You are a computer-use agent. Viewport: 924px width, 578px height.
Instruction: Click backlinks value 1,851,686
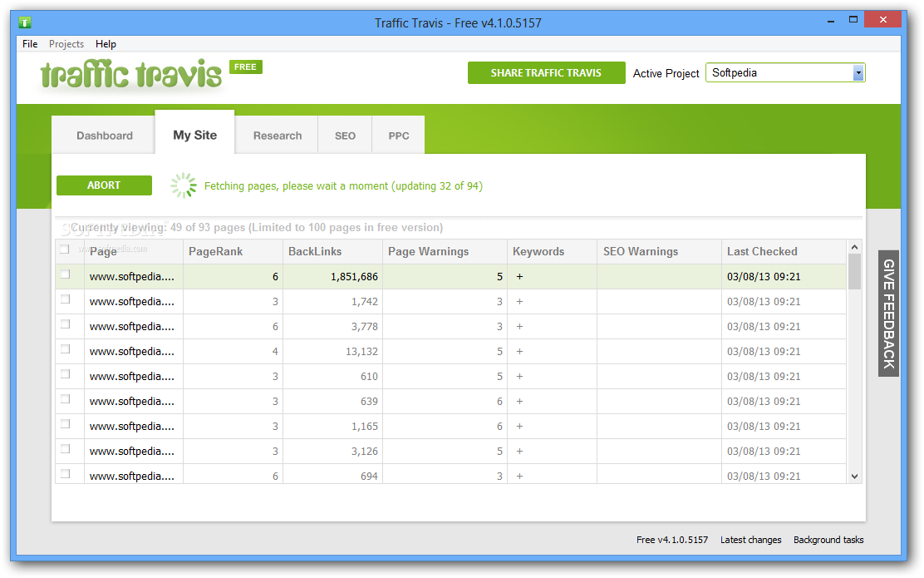(x=354, y=277)
